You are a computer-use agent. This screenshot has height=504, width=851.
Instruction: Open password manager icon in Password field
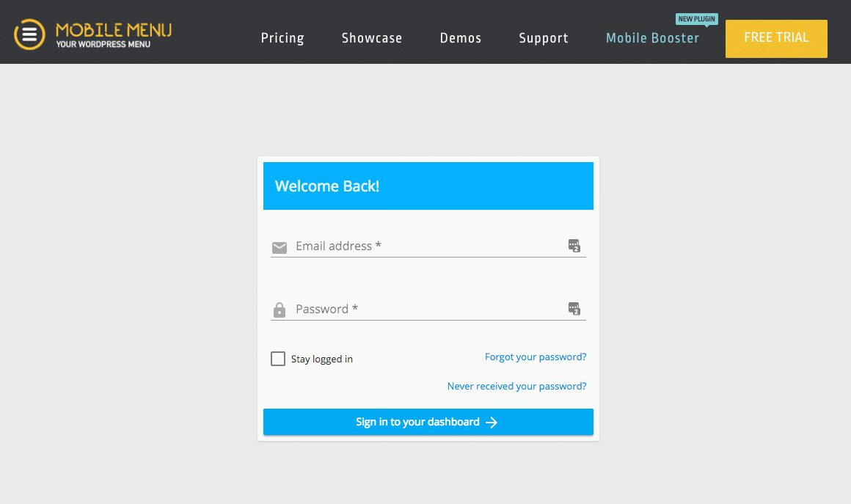(x=574, y=309)
